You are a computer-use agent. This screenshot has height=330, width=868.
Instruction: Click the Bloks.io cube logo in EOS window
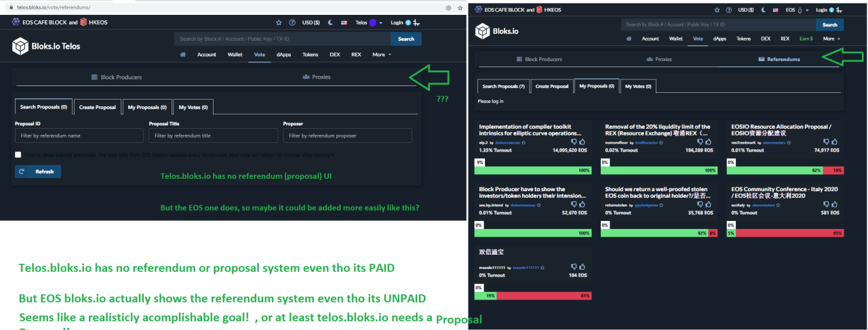[x=482, y=30]
